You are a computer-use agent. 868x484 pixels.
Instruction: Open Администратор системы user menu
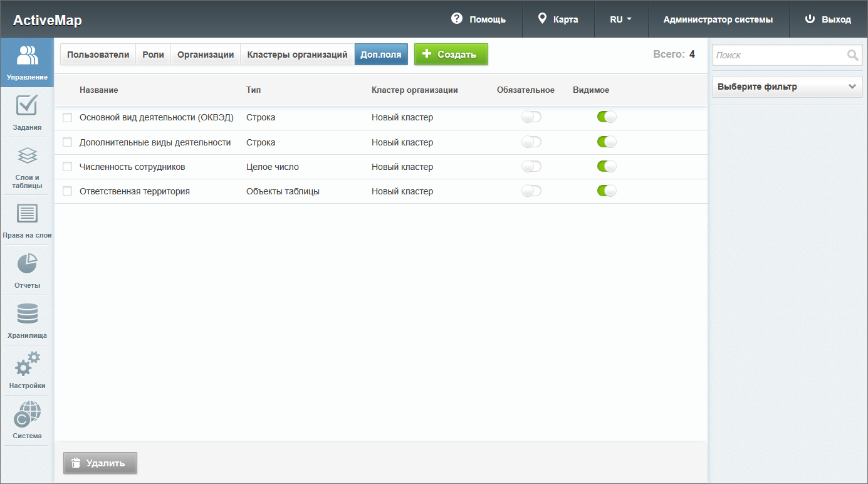click(718, 19)
